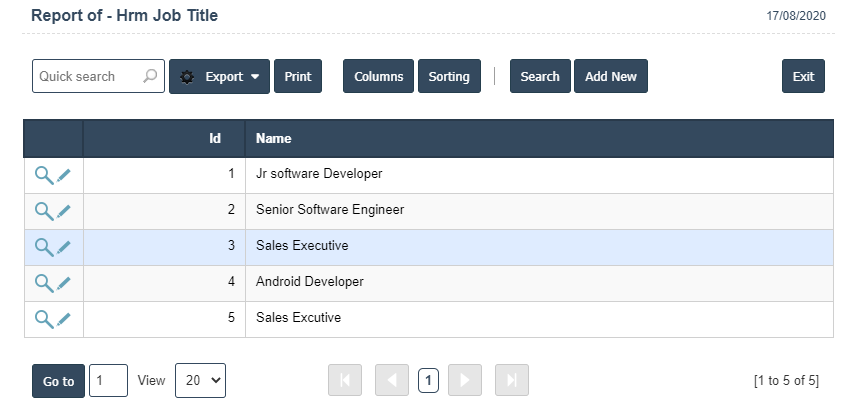Click the 'Jr software Developer' cell
Screen dimensions: 854x415
(539, 175)
